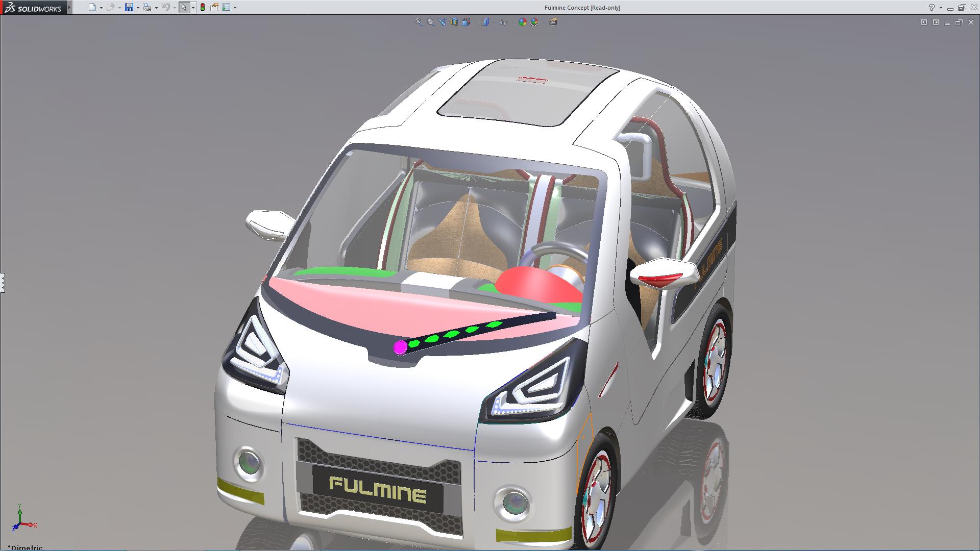Open the Display Style cube icon

485,22
